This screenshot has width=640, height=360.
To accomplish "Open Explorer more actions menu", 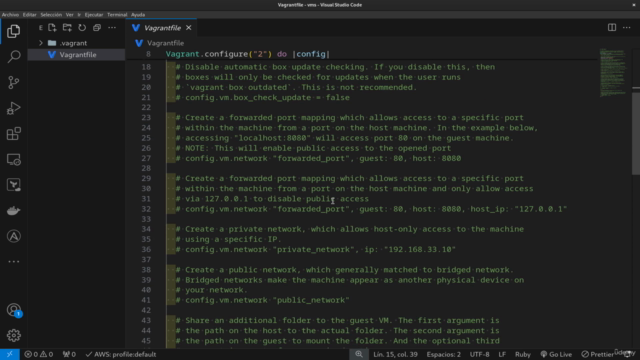I will (x=112, y=28).
